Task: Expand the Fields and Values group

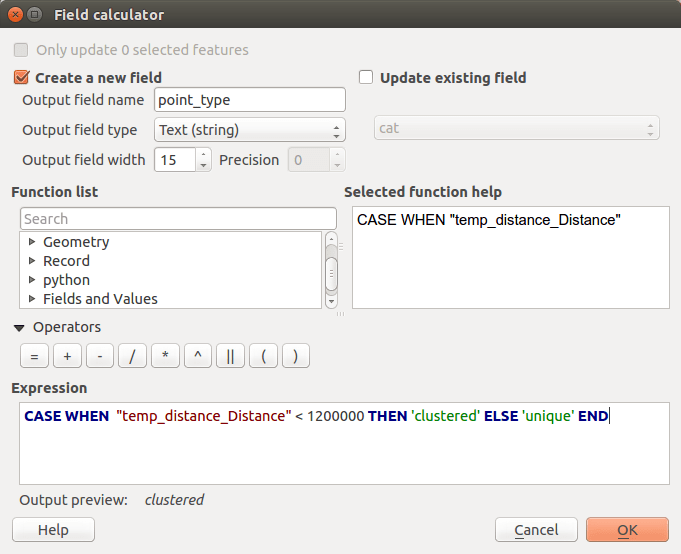Action: [x=32, y=299]
